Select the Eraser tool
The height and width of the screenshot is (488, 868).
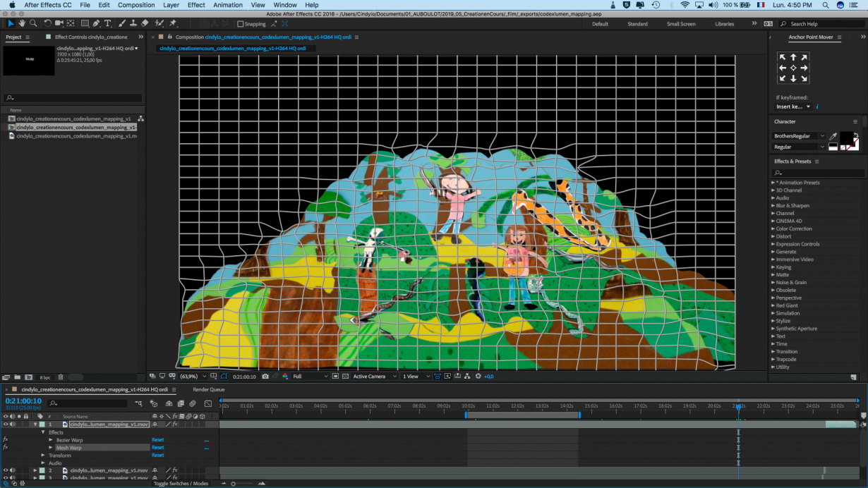coord(145,23)
